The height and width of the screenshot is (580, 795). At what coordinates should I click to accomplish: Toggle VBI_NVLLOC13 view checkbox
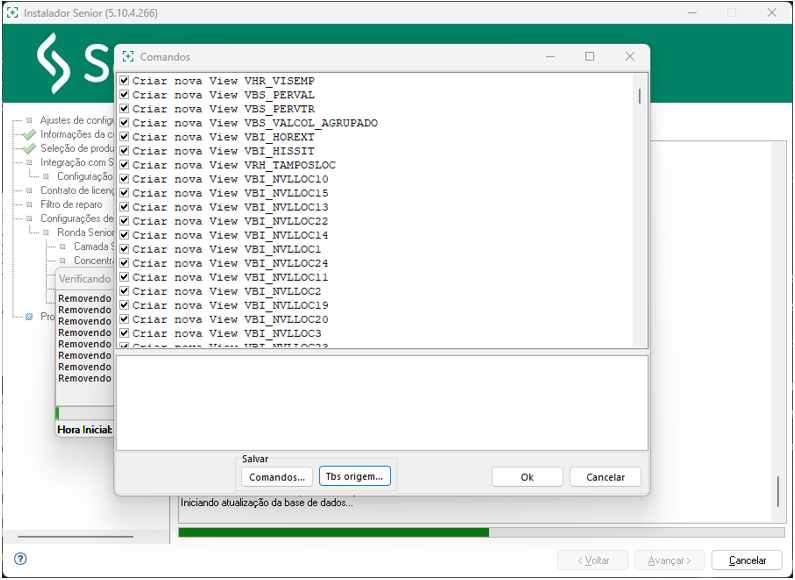tap(124, 207)
